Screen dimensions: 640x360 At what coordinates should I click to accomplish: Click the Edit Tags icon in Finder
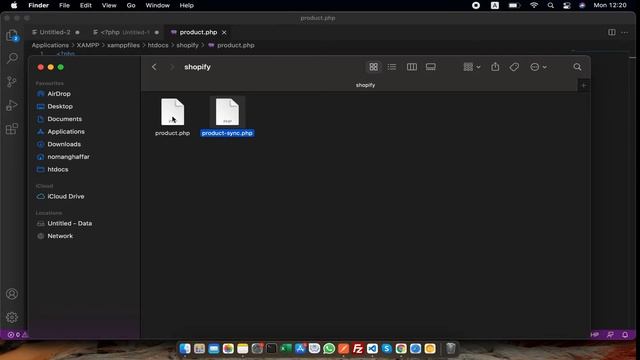tap(514, 67)
